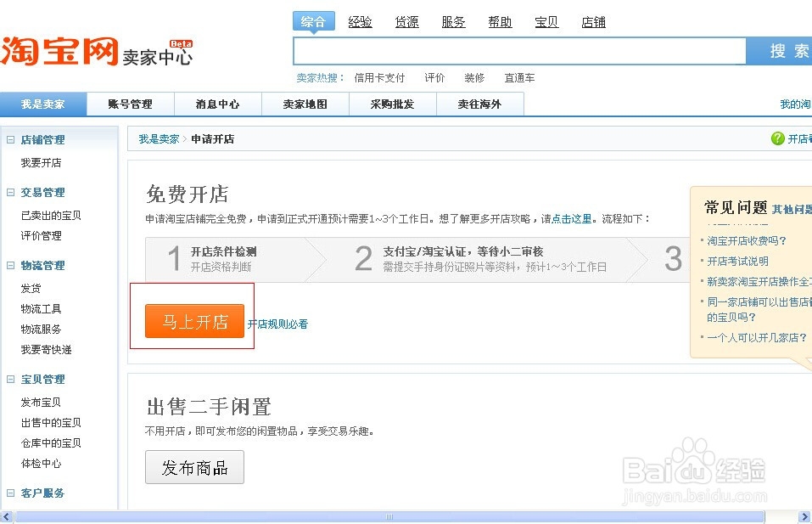Click the Taobao logo
Screen dimensions: 812x524
pyautogui.click(x=59, y=51)
